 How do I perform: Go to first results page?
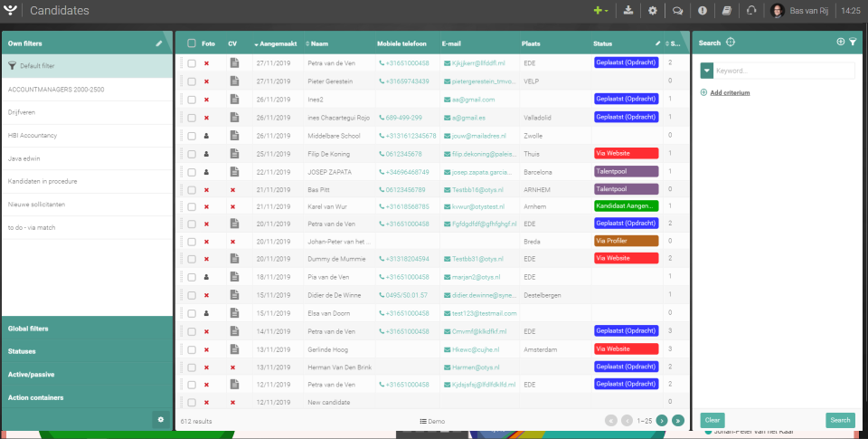[610, 421]
